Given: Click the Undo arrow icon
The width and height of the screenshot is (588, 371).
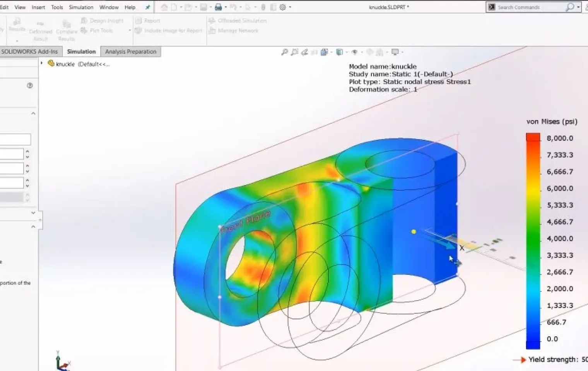Looking at the screenshot, I should (x=232, y=7).
